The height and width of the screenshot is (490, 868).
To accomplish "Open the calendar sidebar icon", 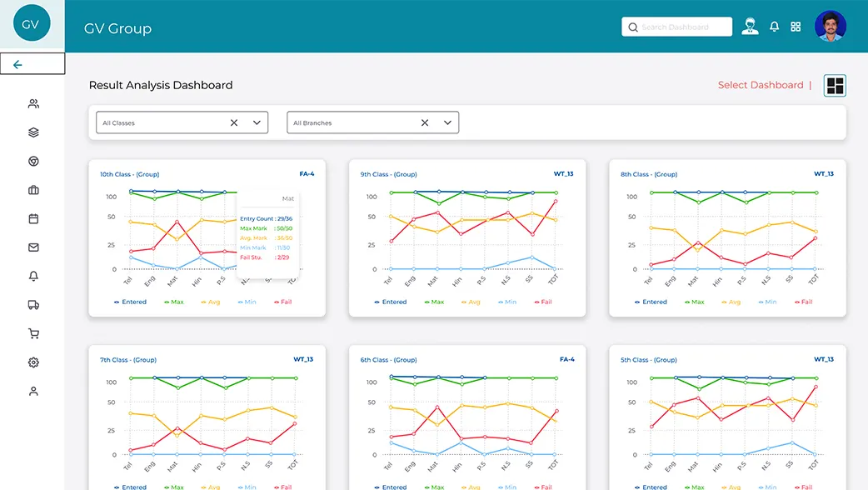I will [33, 218].
